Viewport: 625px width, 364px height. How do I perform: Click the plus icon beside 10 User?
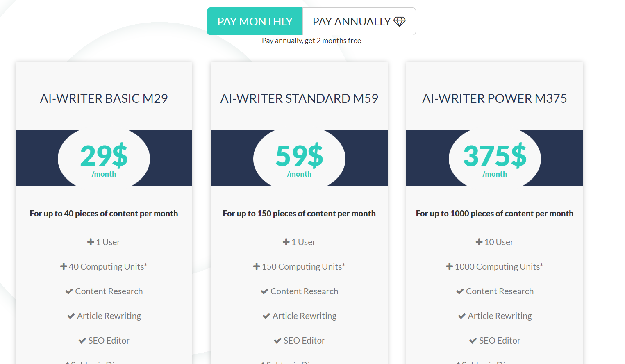pyautogui.click(x=479, y=242)
